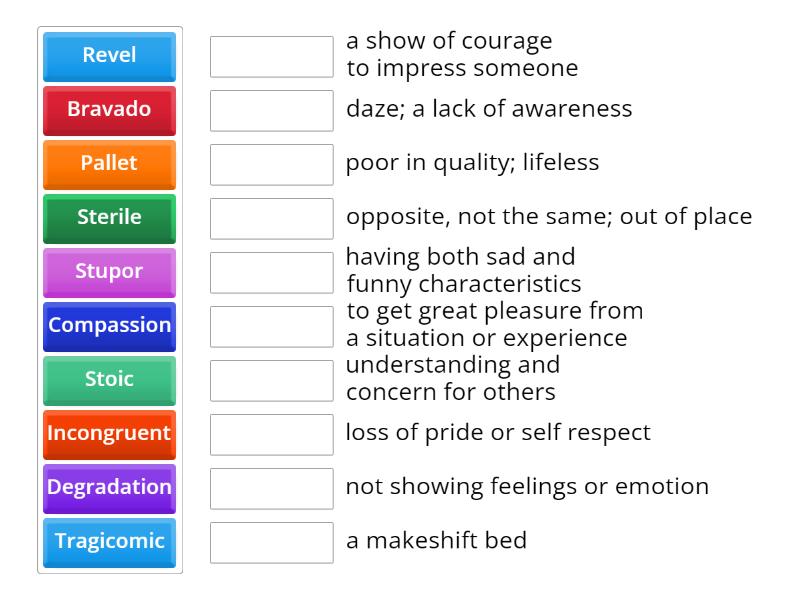Click answer box for 'a show of courage'
The image size is (800, 600).
click(x=272, y=57)
